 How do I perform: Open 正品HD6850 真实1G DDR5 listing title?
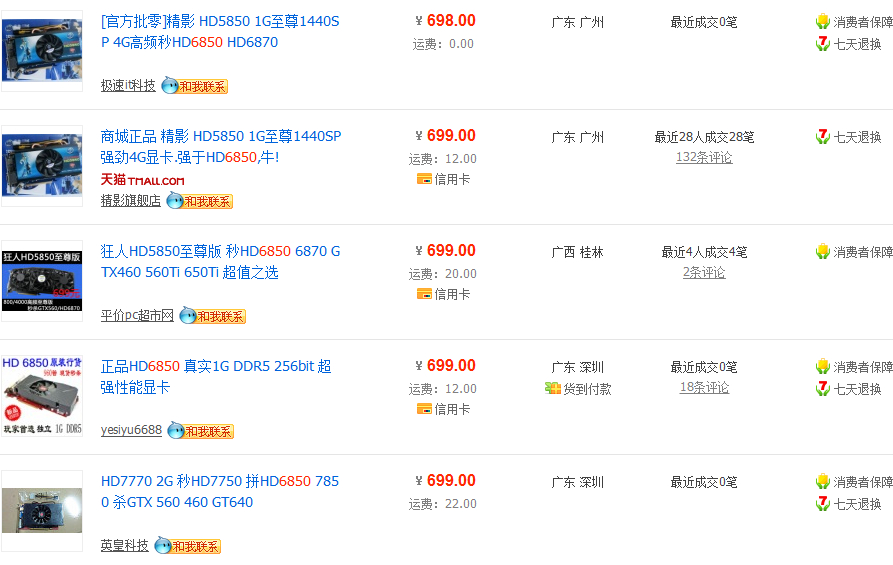coord(216,377)
